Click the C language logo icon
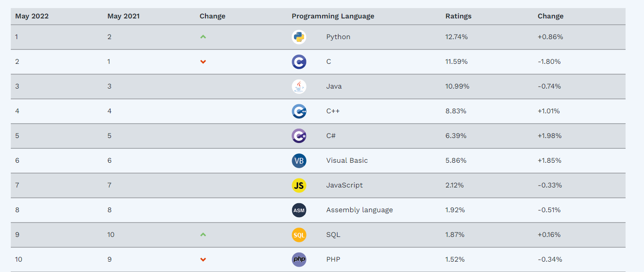This screenshot has width=644, height=272. tap(299, 62)
